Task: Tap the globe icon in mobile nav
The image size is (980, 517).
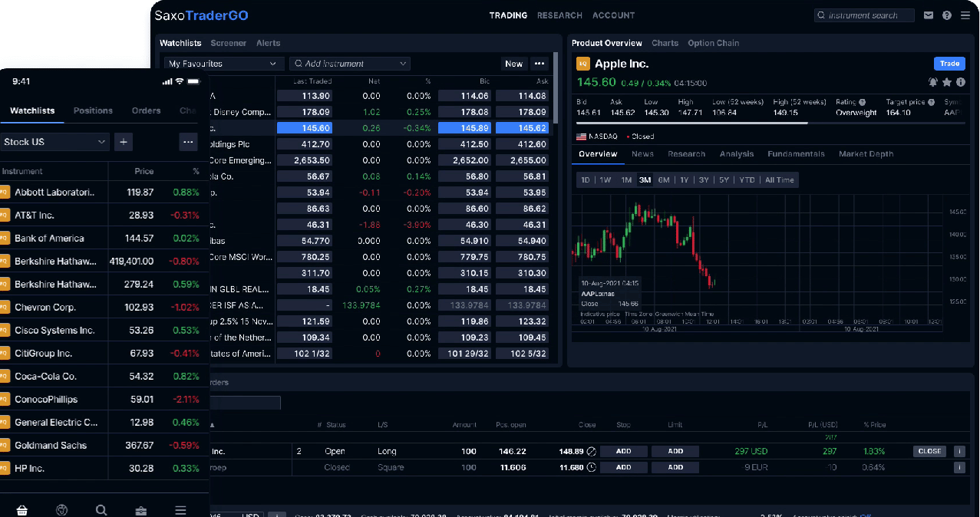Action: tap(62, 510)
